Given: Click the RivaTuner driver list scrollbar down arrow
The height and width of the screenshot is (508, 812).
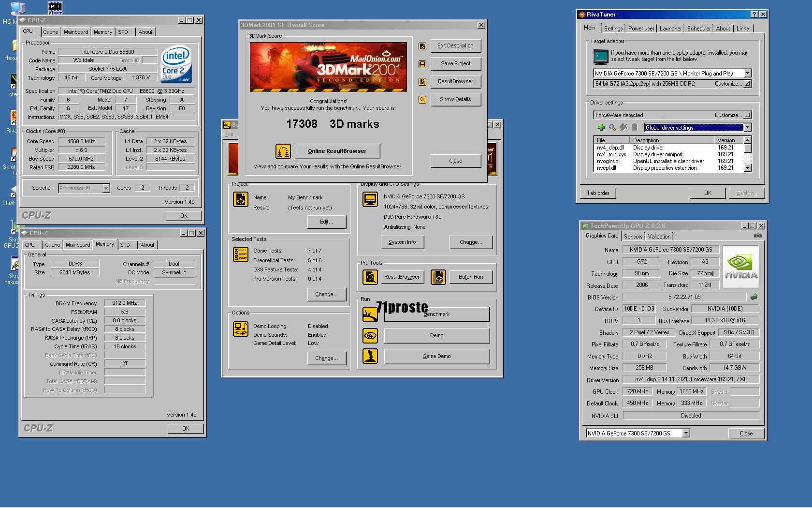Looking at the screenshot, I should click(748, 168).
